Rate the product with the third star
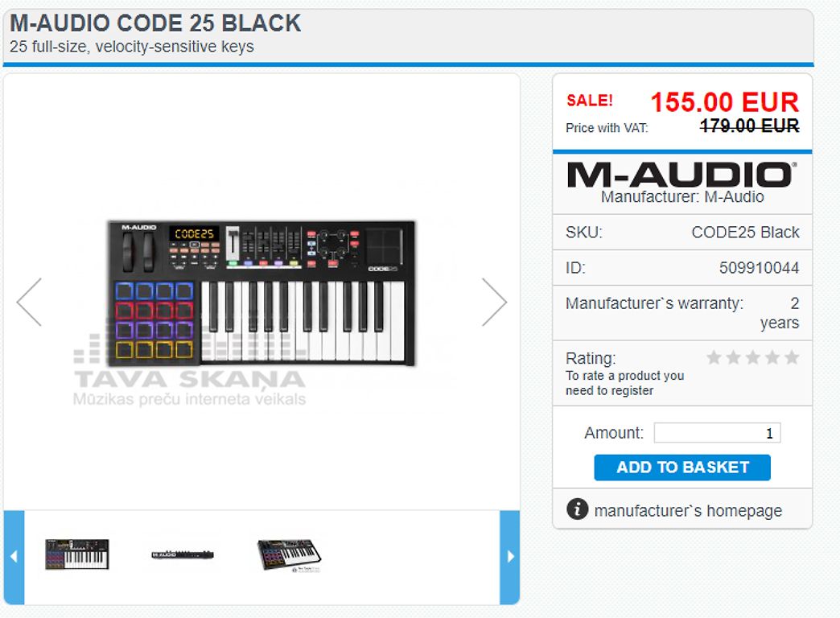Viewport: 840px width, 618px height. coord(752,357)
